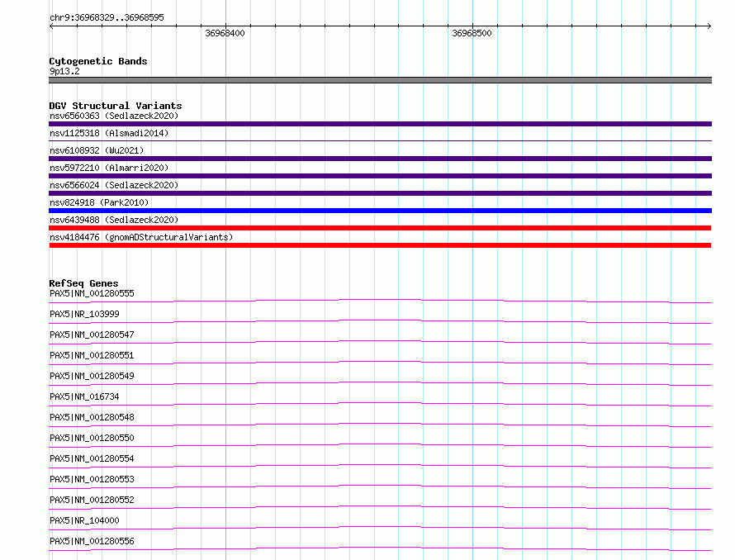Click the magenta intron line of PAX5|NM_001280552

(380, 505)
